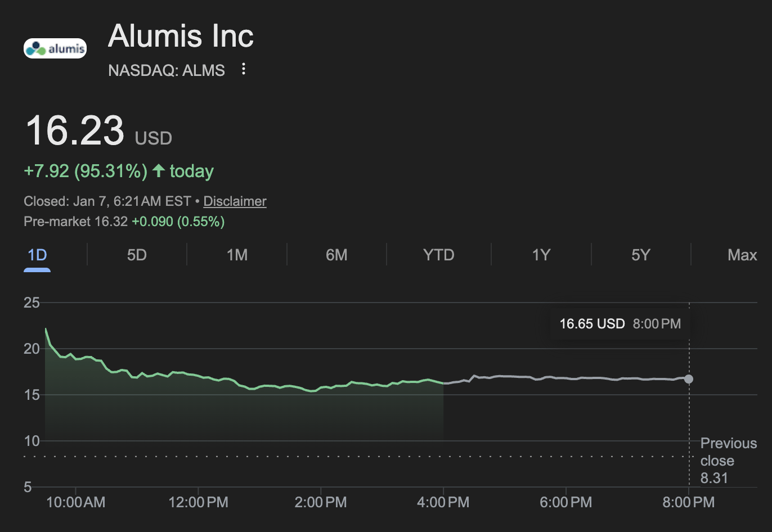This screenshot has height=532, width=772.
Task: Open the Disclaimer link
Action: tap(235, 201)
